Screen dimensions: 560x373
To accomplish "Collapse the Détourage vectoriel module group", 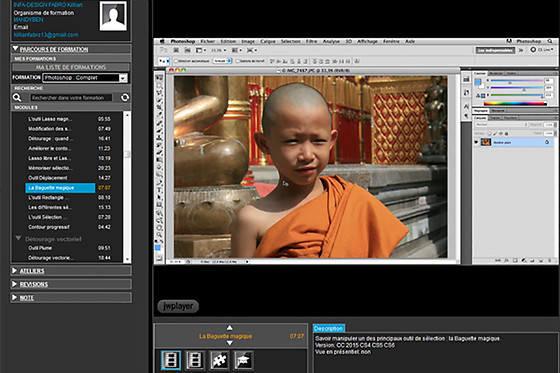I will [18, 238].
